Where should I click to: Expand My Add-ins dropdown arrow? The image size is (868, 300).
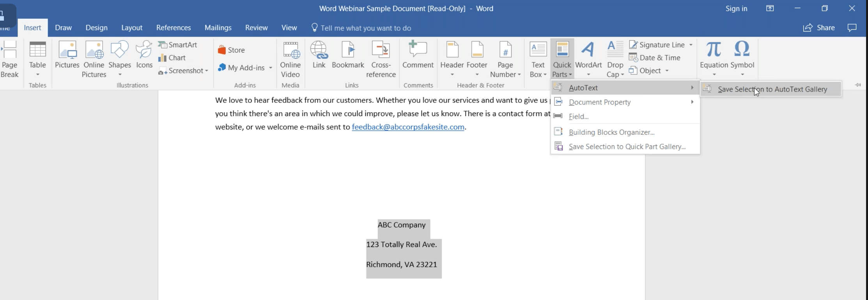270,68
